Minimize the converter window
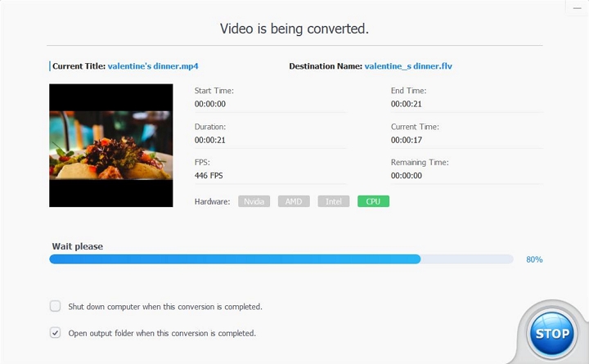This screenshot has width=589, height=364. [x=577, y=8]
